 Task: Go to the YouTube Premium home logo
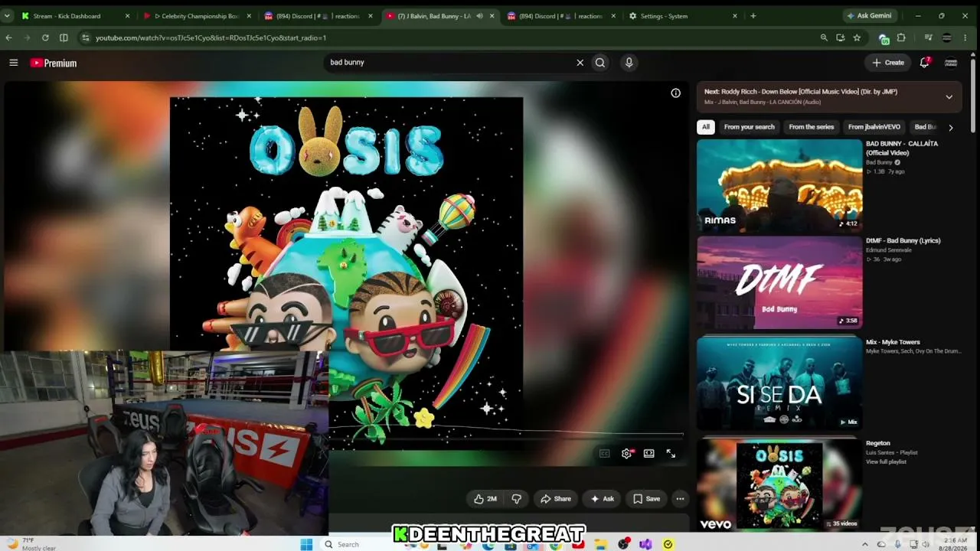coord(54,63)
